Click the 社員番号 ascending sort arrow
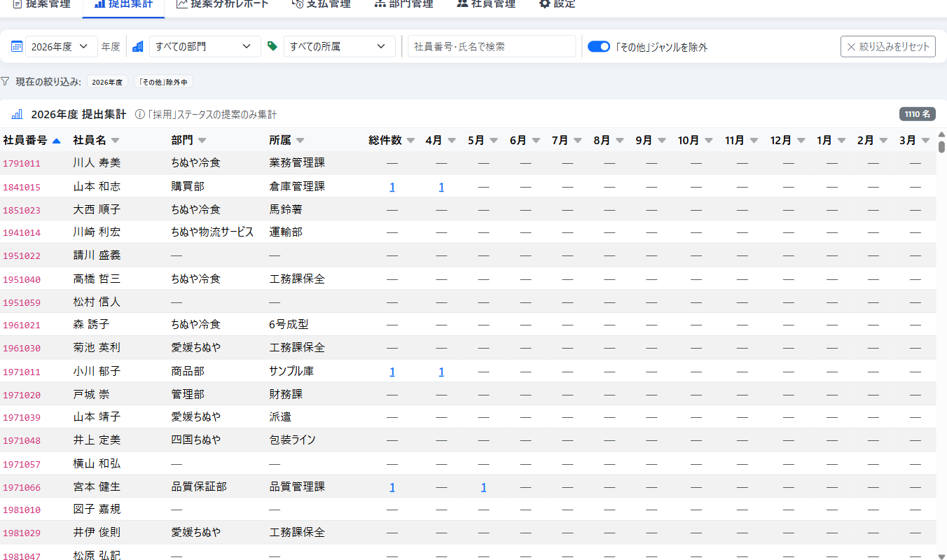 click(57, 141)
